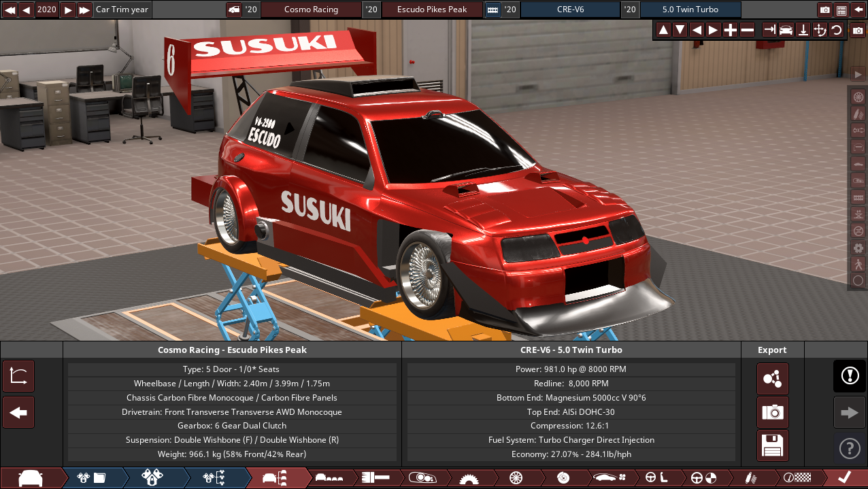Open the engine family folder tab
868x489 pixels.
click(x=91, y=478)
